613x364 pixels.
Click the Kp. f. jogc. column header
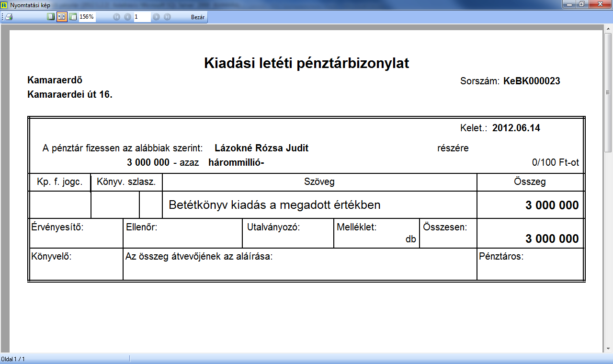click(x=60, y=182)
